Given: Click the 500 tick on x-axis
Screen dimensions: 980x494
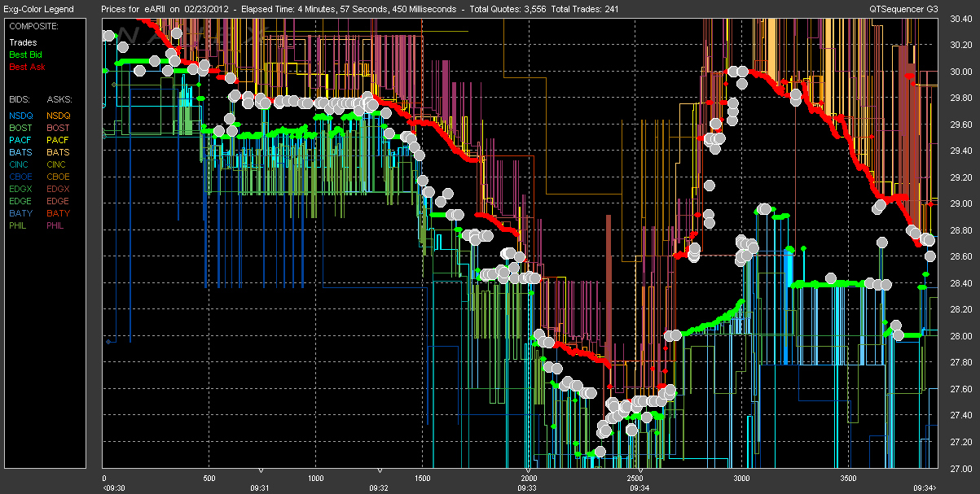Looking at the screenshot, I should (x=209, y=479).
